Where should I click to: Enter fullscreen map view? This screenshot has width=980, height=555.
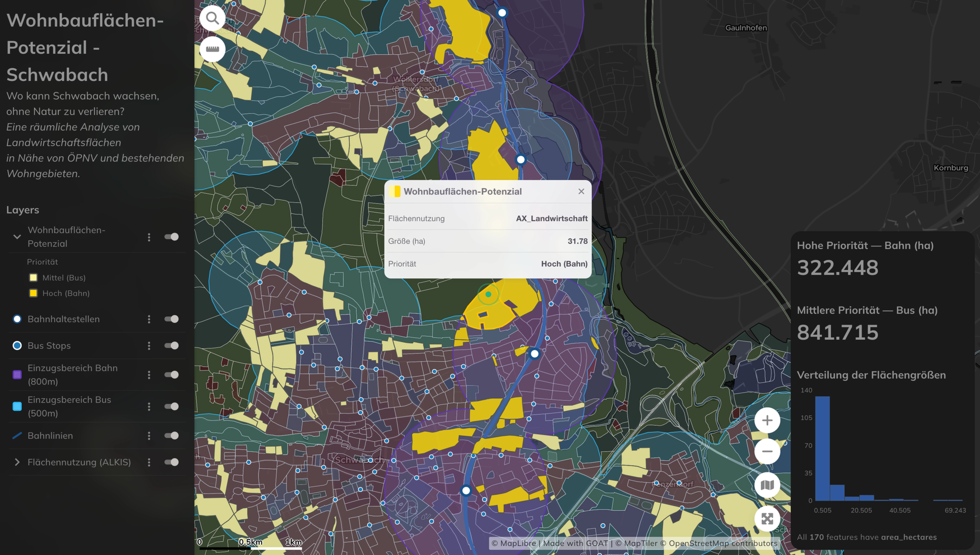(767, 519)
